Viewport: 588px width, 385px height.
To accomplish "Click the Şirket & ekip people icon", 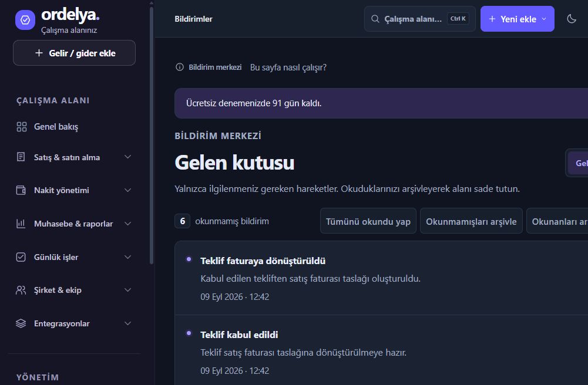I will pyautogui.click(x=21, y=291).
